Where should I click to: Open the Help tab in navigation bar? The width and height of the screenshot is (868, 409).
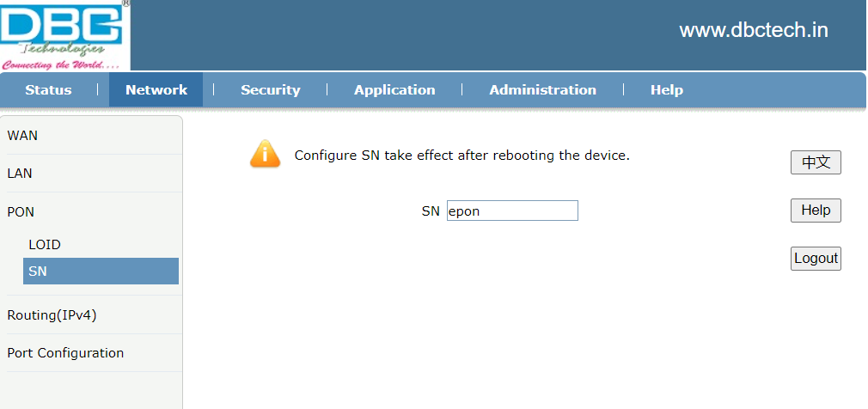click(x=666, y=90)
